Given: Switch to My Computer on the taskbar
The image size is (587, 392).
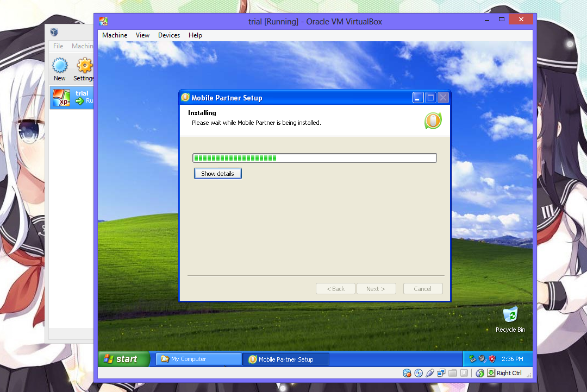Looking at the screenshot, I should (198, 359).
